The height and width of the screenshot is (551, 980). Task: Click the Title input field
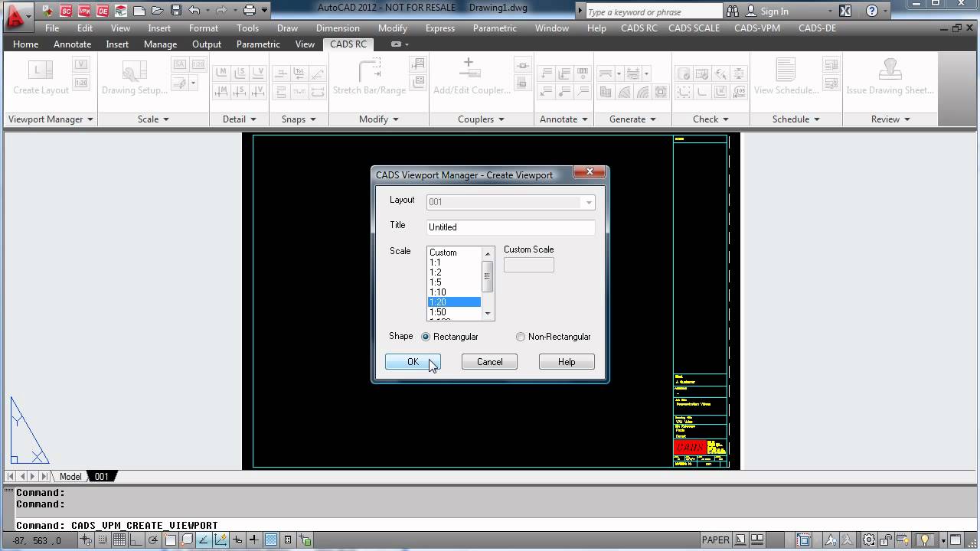(510, 227)
